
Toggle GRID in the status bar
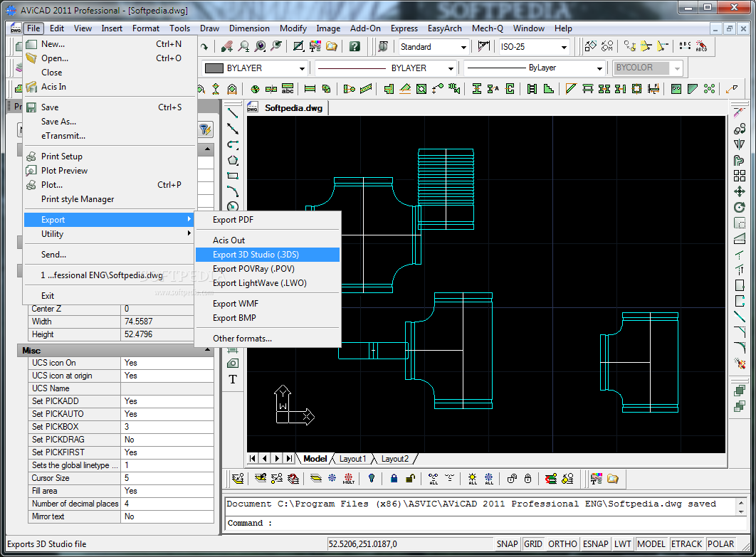click(532, 544)
